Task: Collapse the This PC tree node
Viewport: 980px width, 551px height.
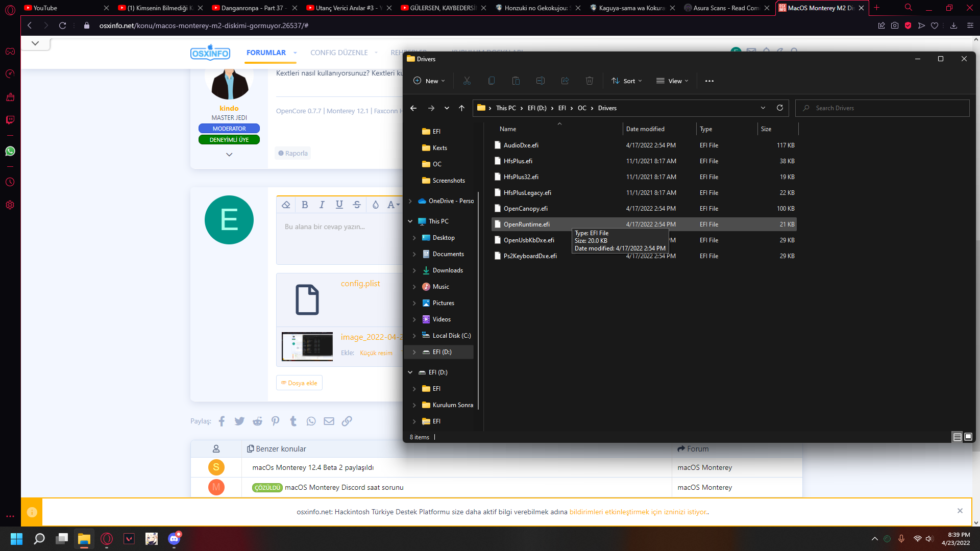Action: click(410, 221)
